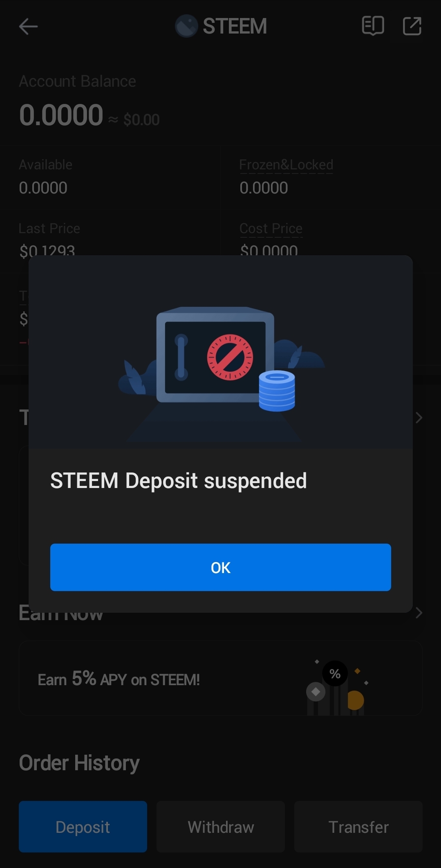Open Earn 5% APY on STEEM banner
This screenshot has height=868, width=441.
click(221, 678)
